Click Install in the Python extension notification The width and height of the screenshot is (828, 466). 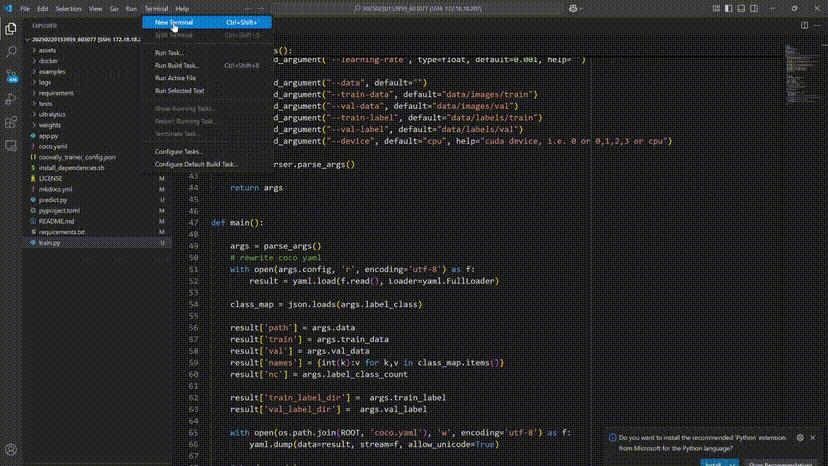[x=712, y=463]
